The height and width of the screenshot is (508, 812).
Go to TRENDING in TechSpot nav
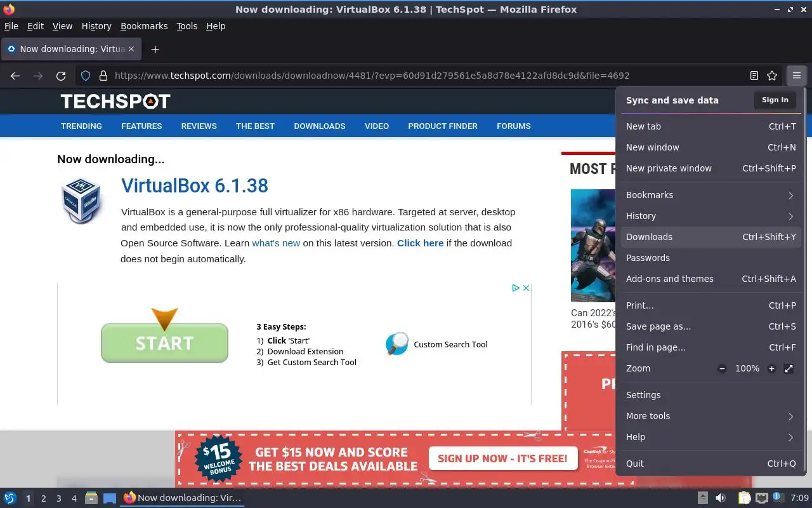[81, 126]
